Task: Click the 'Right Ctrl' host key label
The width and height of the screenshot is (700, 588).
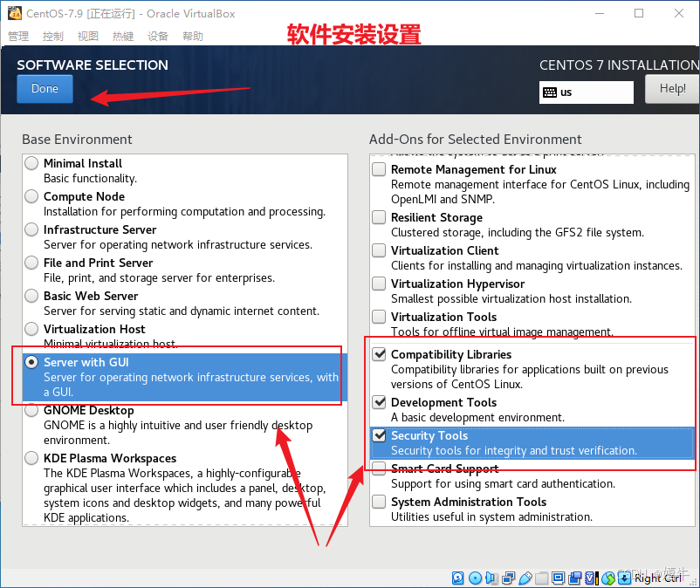Action: [x=658, y=578]
